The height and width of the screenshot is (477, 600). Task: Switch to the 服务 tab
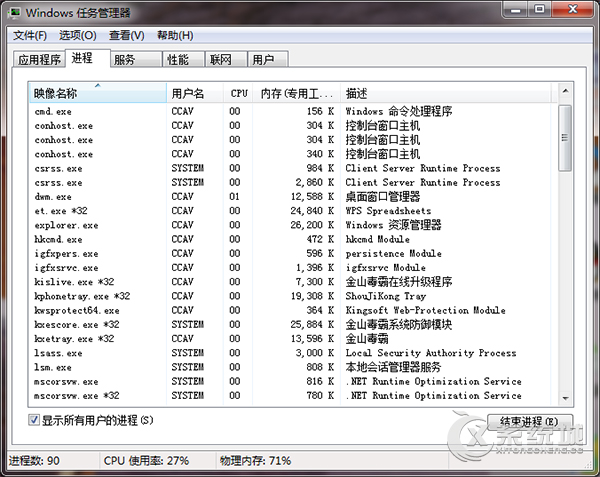point(136,60)
